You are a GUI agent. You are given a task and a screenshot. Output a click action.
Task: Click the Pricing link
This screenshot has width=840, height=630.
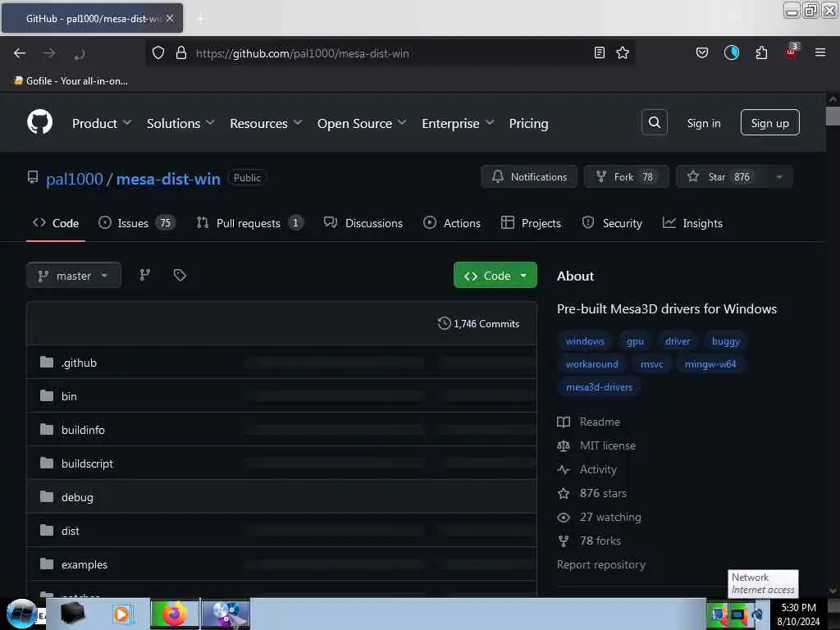tap(528, 123)
